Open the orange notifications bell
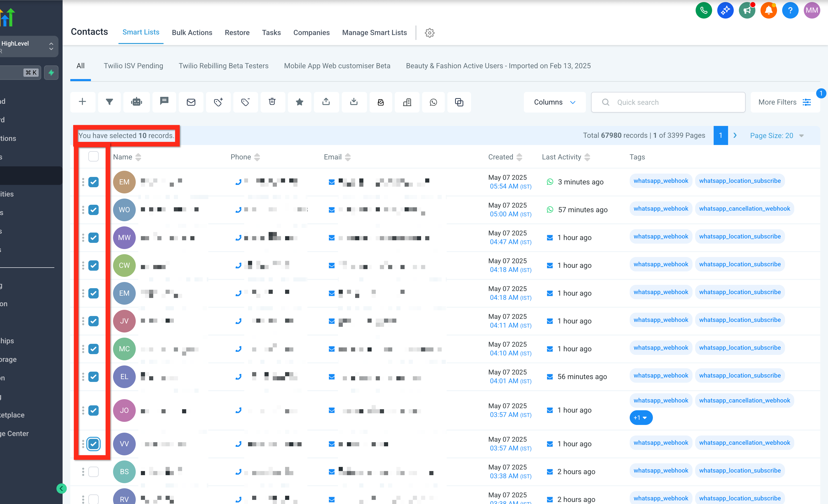The width and height of the screenshot is (828, 504). 769,10
